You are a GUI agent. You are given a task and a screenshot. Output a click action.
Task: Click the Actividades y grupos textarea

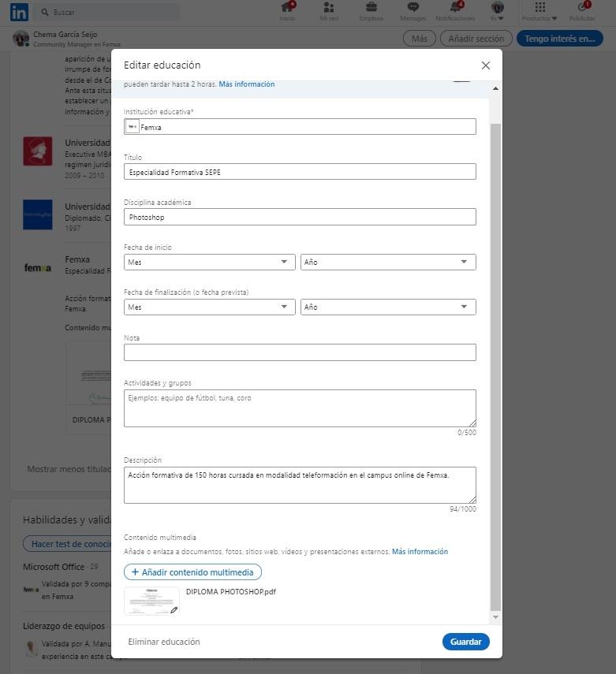(x=300, y=408)
